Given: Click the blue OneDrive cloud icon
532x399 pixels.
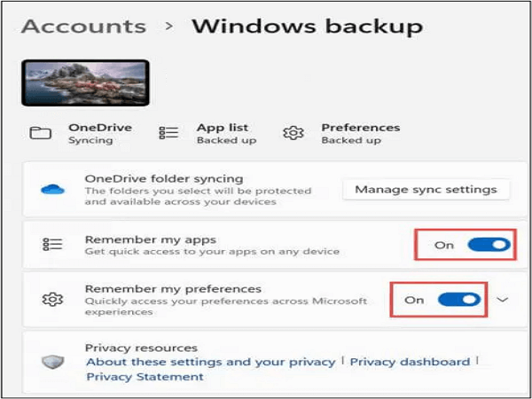Looking at the screenshot, I should pos(52,190).
